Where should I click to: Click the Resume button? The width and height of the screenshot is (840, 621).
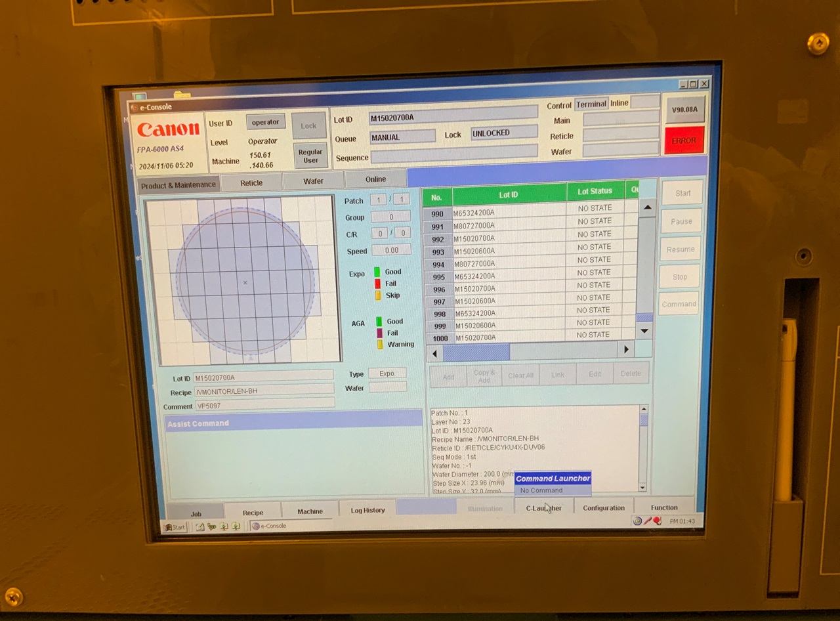point(681,249)
